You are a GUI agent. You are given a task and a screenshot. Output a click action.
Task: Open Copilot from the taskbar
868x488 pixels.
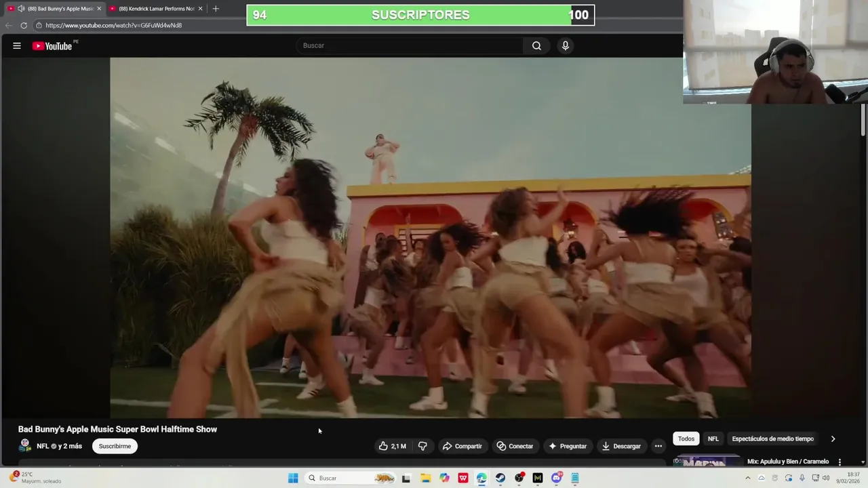click(x=444, y=478)
